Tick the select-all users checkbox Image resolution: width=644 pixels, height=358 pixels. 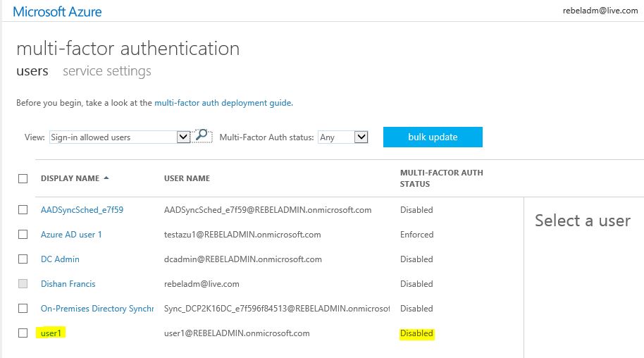pyautogui.click(x=23, y=178)
